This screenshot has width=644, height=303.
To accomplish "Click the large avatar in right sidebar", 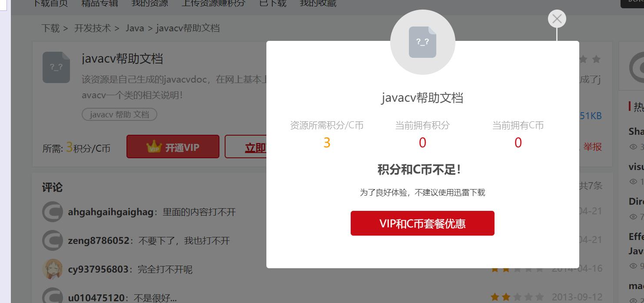I will [637, 68].
